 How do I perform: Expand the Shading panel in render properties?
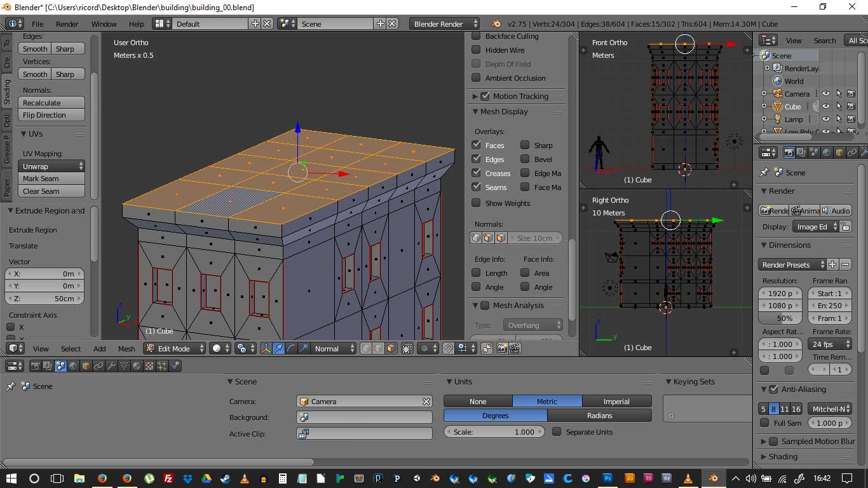(782, 456)
